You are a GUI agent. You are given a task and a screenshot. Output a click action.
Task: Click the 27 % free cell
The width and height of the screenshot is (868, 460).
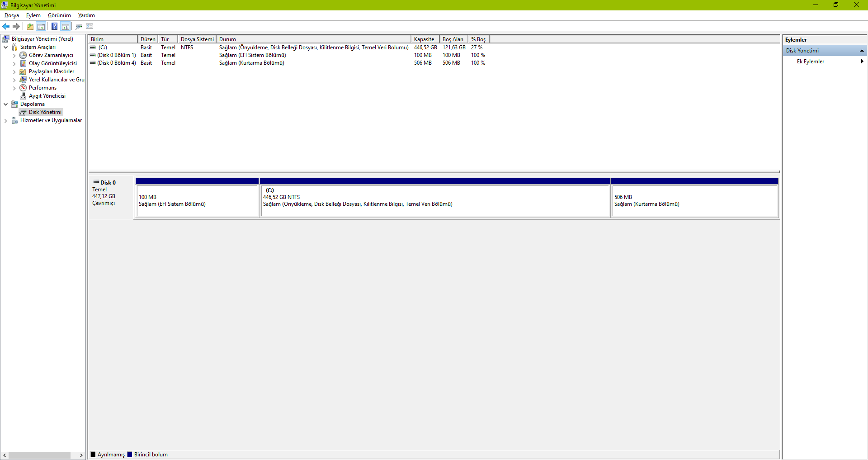pos(476,47)
